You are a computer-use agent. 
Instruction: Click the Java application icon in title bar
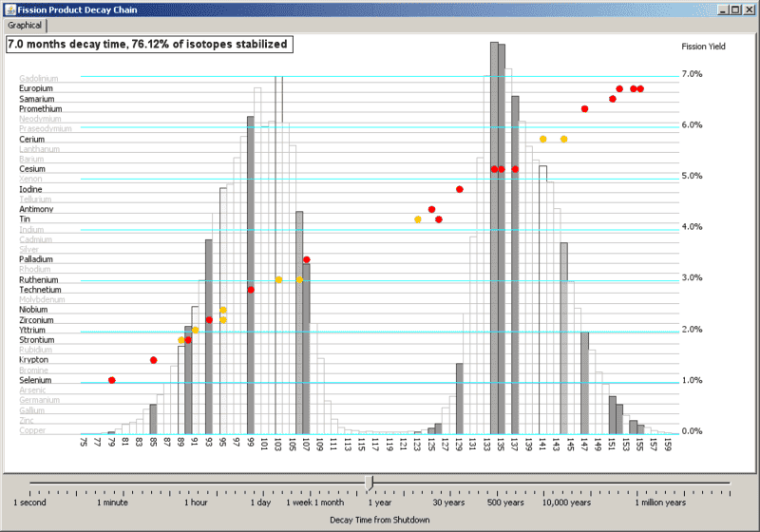click(x=10, y=9)
